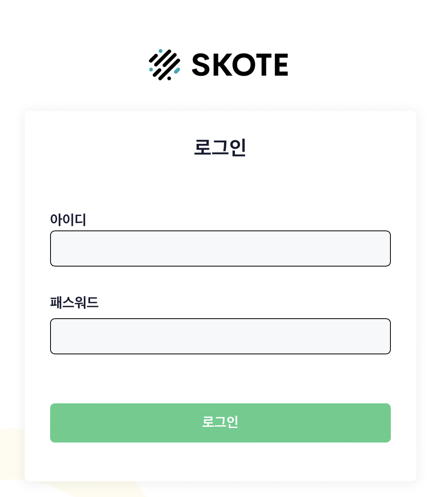Click the 패스워드 field label

[74, 303]
